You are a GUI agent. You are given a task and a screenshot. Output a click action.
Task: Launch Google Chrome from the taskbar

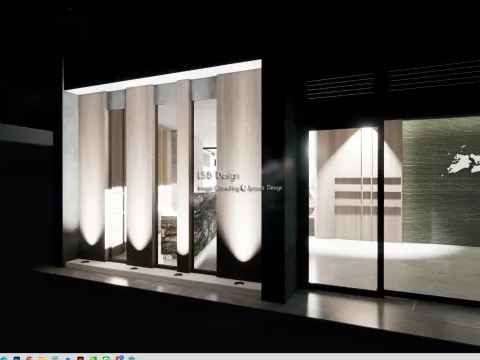tap(29, 358)
